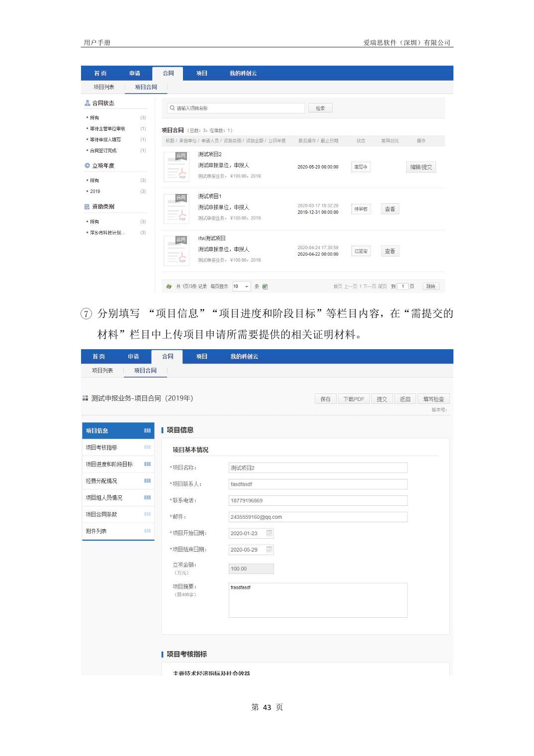Click the 检索 search button
Viewport: 534px width, 756px height.
pyautogui.click(x=320, y=108)
